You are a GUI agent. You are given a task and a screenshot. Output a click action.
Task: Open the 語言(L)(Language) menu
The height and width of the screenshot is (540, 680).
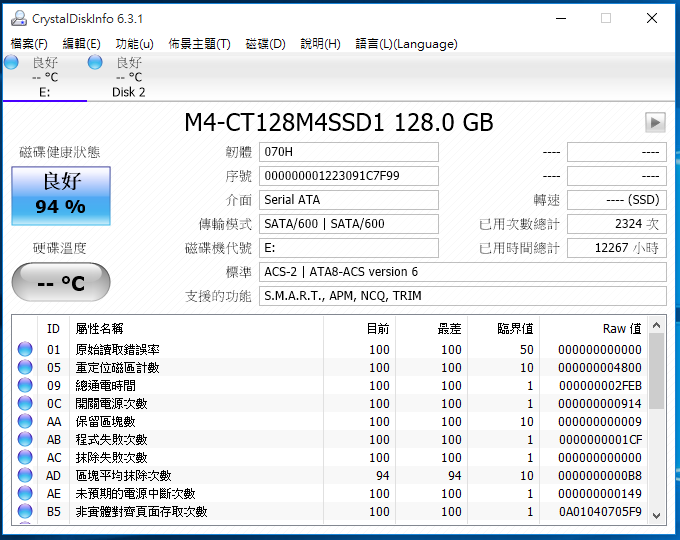(x=406, y=44)
